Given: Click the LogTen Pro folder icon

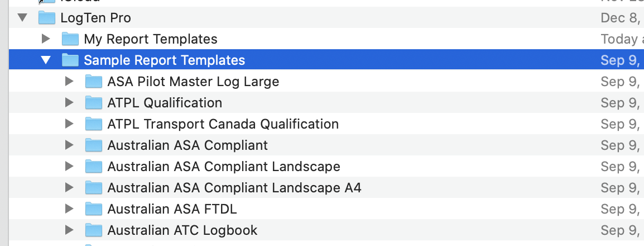Looking at the screenshot, I should tap(47, 18).
